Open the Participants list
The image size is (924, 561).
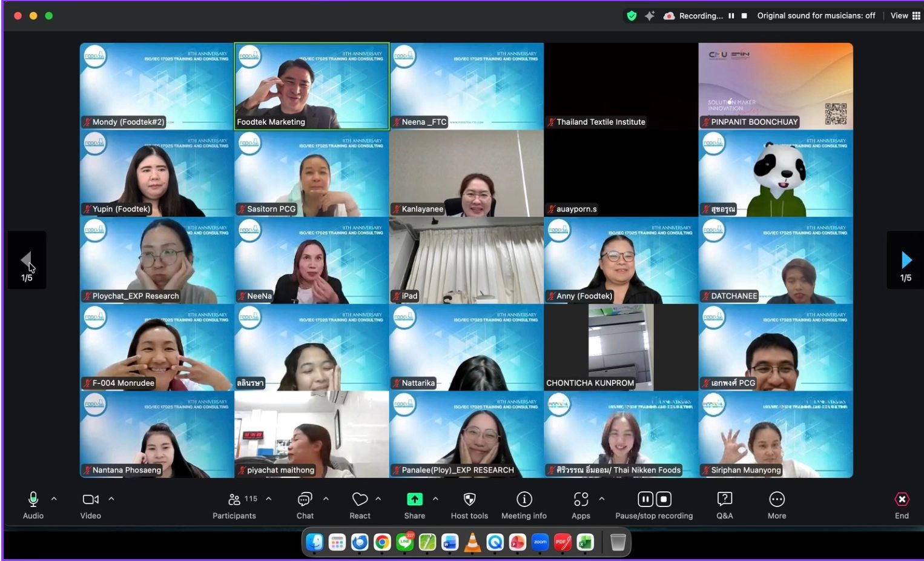point(234,504)
